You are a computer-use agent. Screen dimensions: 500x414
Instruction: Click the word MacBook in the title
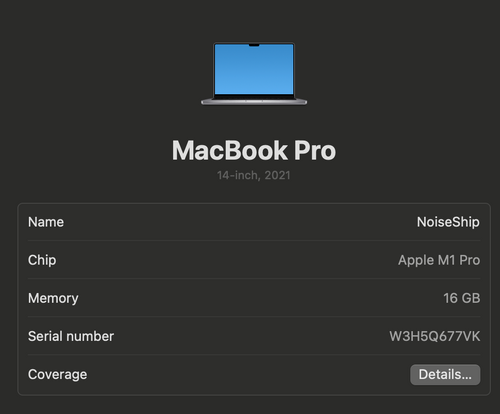tap(230, 150)
